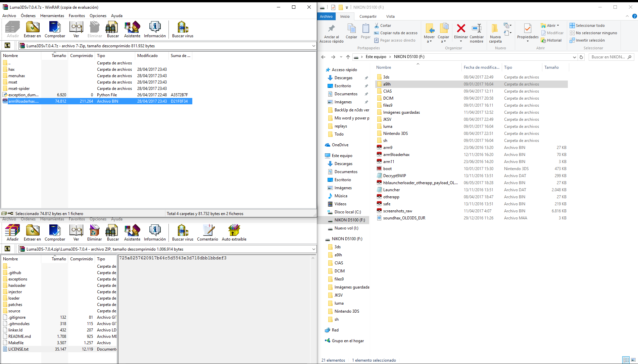Open 'Opciones' menu in top WinRAR
This screenshot has height=364, width=638.
(98, 16)
